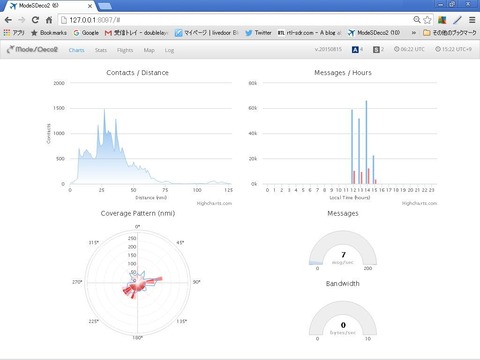This screenshot has height=360, width=480.
Task: Click the red coverage area in polar chart
Action: [137, 285]
